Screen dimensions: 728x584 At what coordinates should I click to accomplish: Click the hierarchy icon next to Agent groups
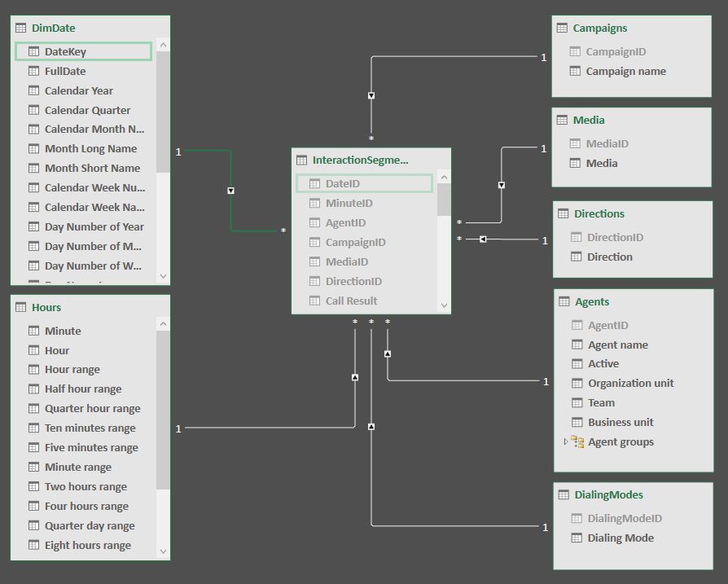[577, 441]
